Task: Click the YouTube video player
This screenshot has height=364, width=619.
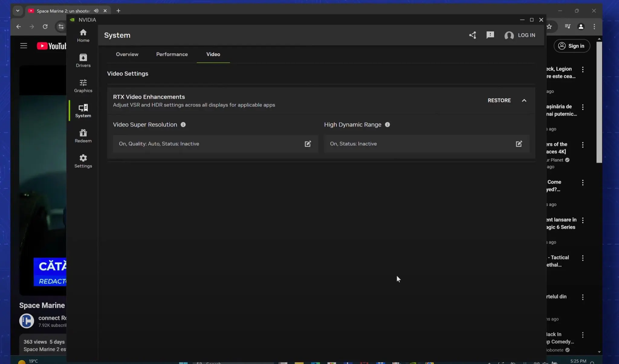Action: (x=43, y=180)
